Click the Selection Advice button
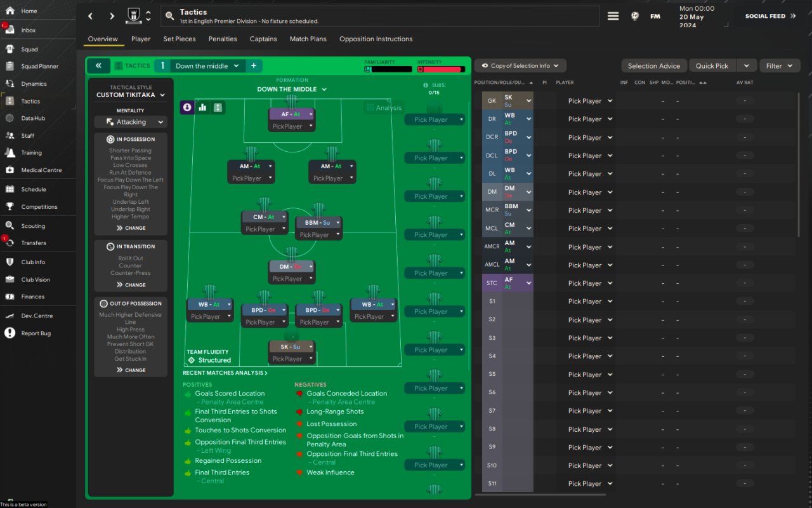 point(653,65)
